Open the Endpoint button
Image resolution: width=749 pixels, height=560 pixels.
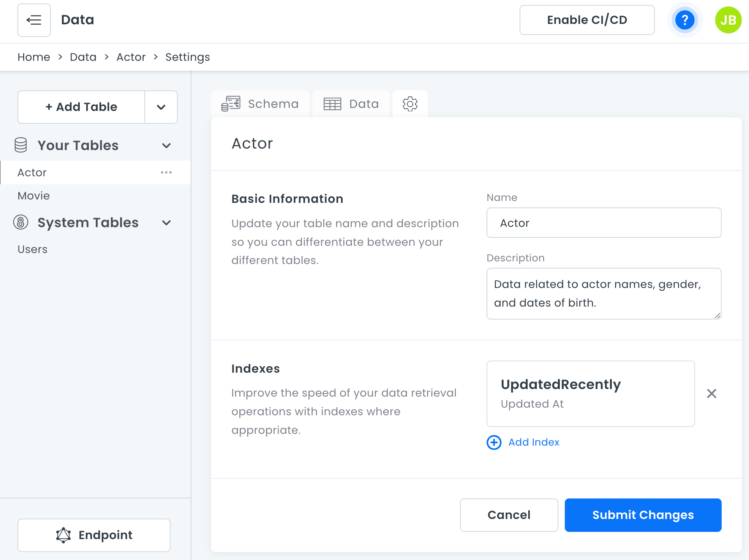click(x=94, y=535)
